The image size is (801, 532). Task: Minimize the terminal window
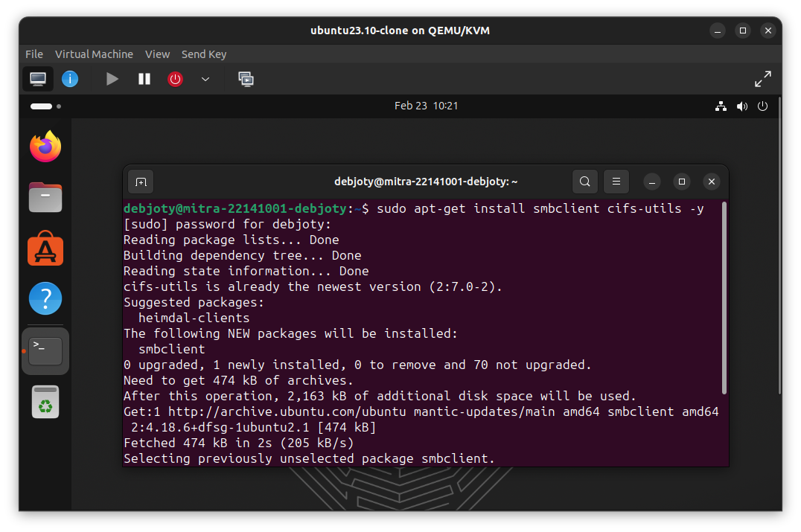pyautogui.click(x=652, y=182)
